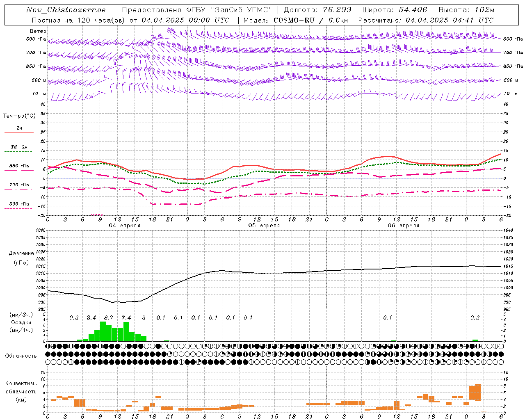525x420 pixels.
Task: Click the 'Облачность' cloud cover label
Action: [x=21, y=356]
